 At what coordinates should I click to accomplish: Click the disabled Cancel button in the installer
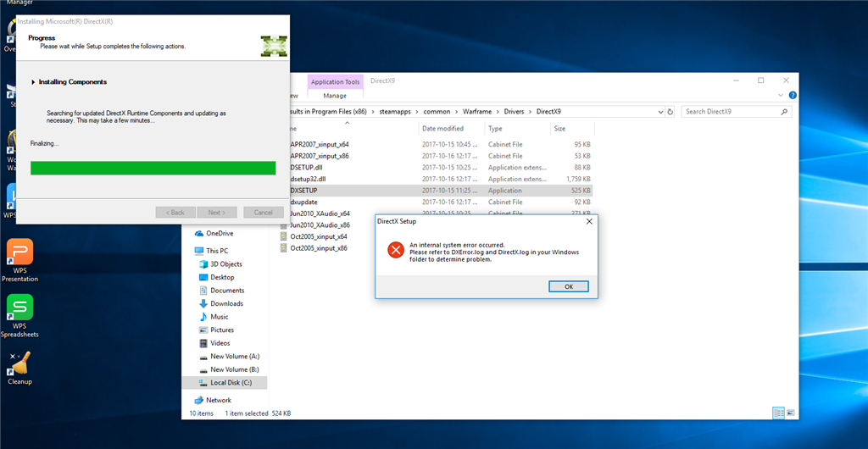click(x=263, y=213)
